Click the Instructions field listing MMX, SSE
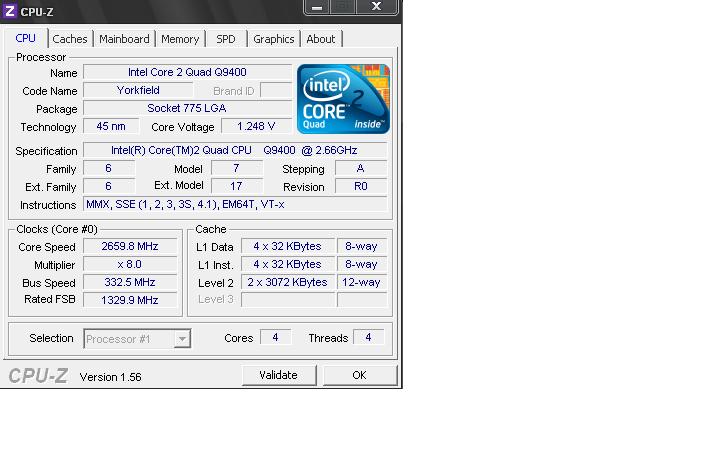This screenshot has height=450, width=720. [235, 204]
